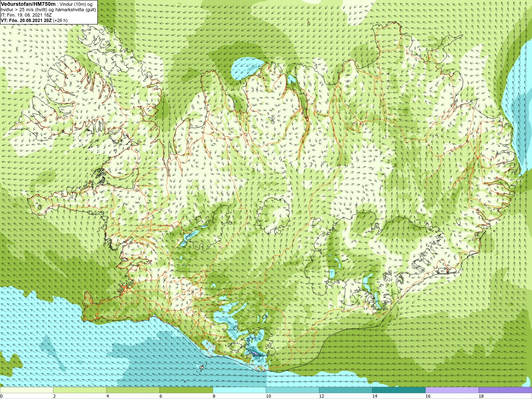The height and width of the screenshot is (399, 532).
Task: Select the light green 2–4 m/s color swatch
Action: (x=80, y=390)
